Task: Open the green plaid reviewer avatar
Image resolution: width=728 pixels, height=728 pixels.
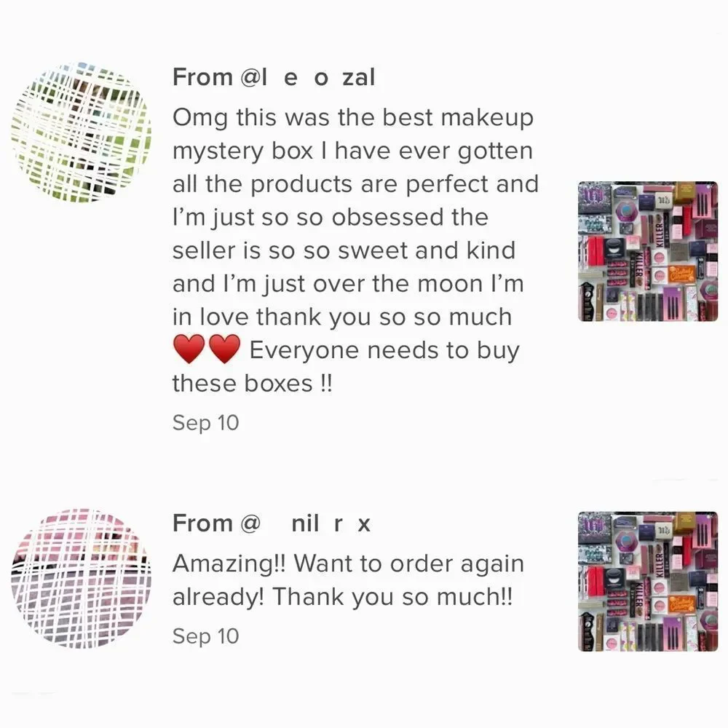Action: click(x=81, y=132)
